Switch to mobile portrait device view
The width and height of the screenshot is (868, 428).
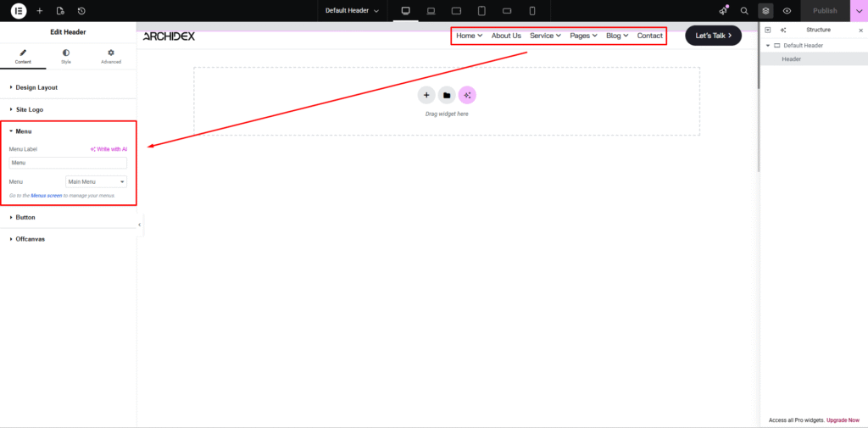[532, 11]
